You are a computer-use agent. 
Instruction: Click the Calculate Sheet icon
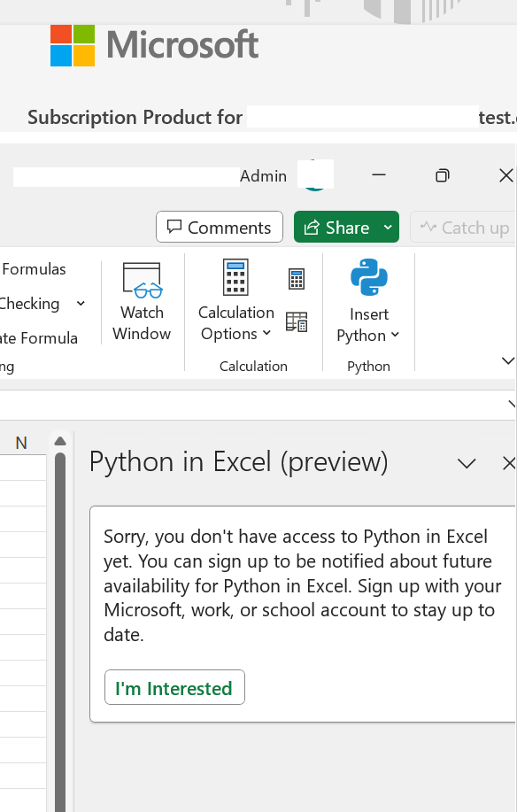pos(297,321)
